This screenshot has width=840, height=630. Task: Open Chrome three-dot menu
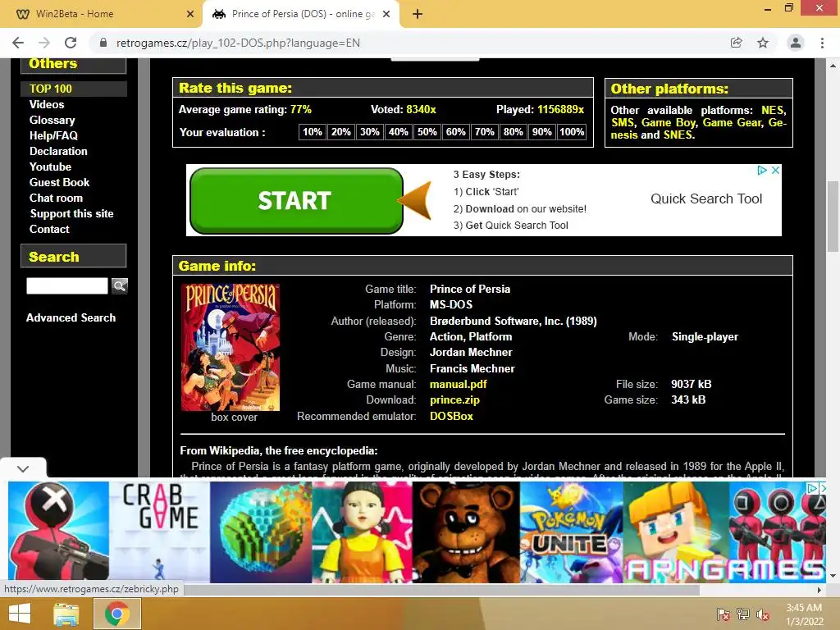coord(822,43)
